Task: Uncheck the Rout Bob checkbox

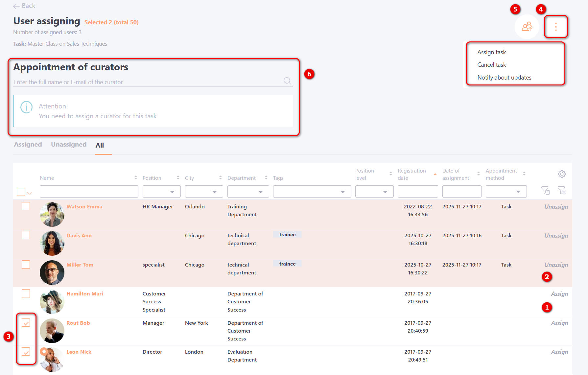Action: click(26, 323)
